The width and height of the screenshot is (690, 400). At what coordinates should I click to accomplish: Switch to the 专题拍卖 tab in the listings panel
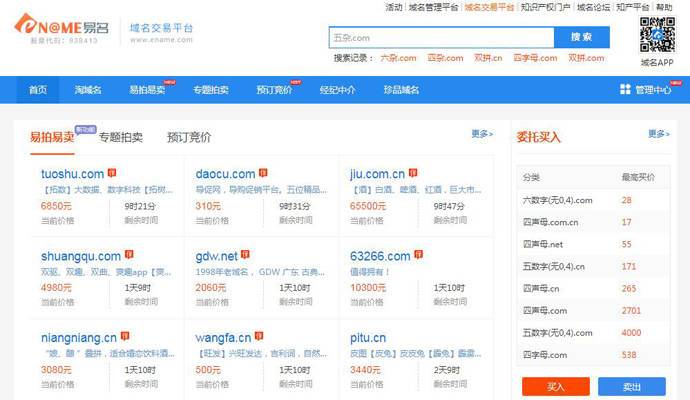pos(121,137)
